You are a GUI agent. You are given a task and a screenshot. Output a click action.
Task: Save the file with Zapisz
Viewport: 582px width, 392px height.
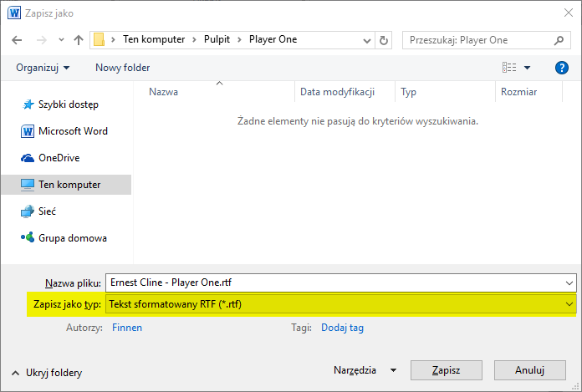pyautogui.click(x=447, y=370)
